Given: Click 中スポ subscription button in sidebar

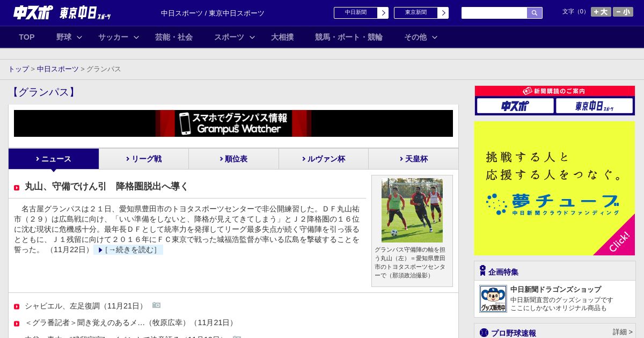Looking at the screenshot, I should (x=515, y=106).
